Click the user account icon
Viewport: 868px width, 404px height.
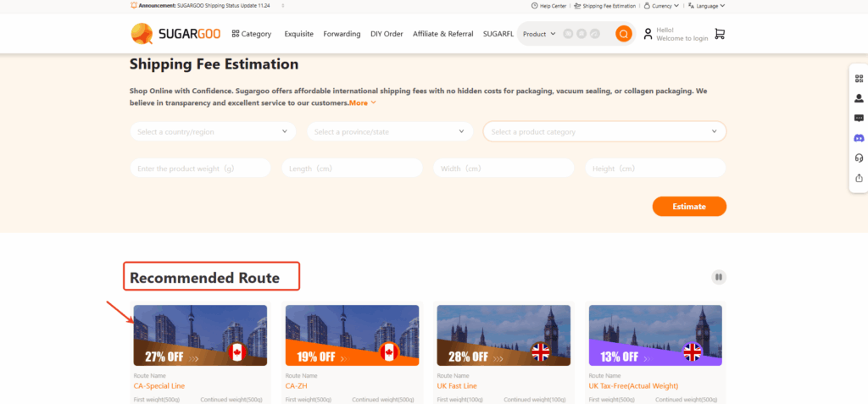[x=648, y=34]
